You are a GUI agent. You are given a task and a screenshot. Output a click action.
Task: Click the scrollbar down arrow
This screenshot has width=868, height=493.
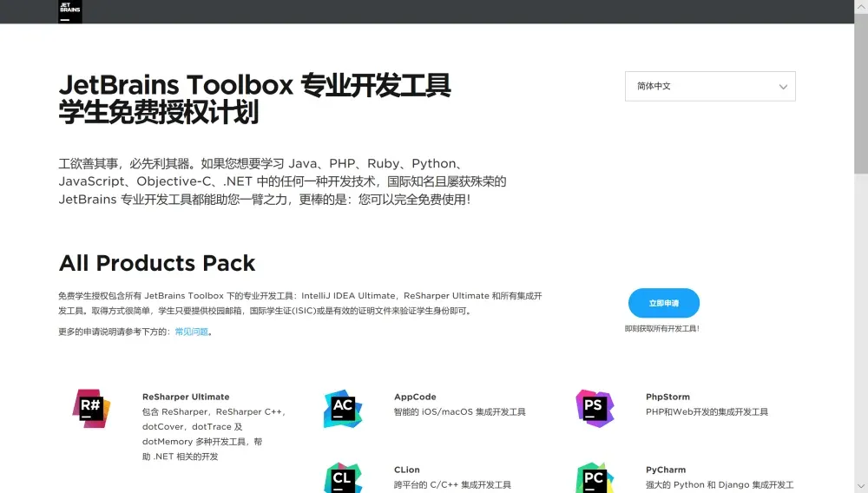[x=861, y=486]
